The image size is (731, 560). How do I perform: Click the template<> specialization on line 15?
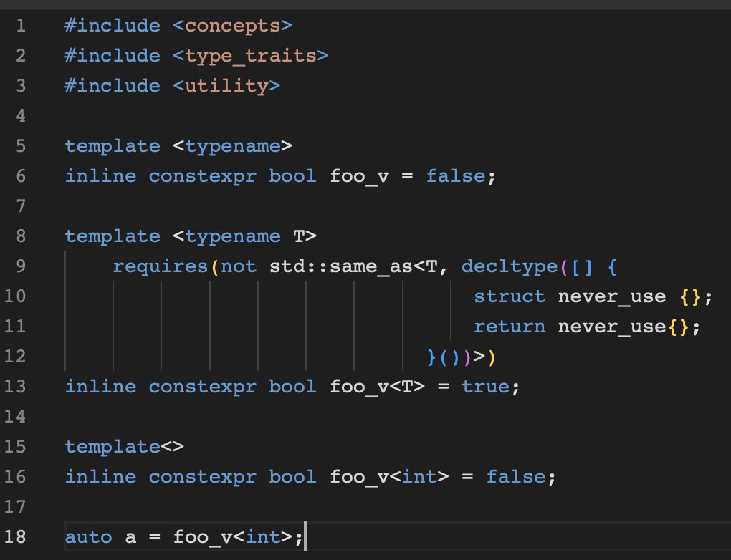pos(125,446)
